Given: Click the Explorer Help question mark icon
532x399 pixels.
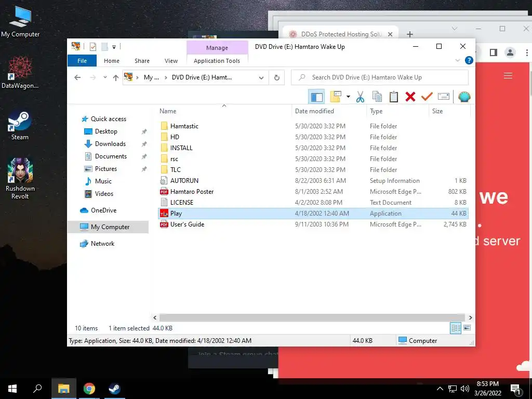Looking at the screenshot, I should pos(469,60).
